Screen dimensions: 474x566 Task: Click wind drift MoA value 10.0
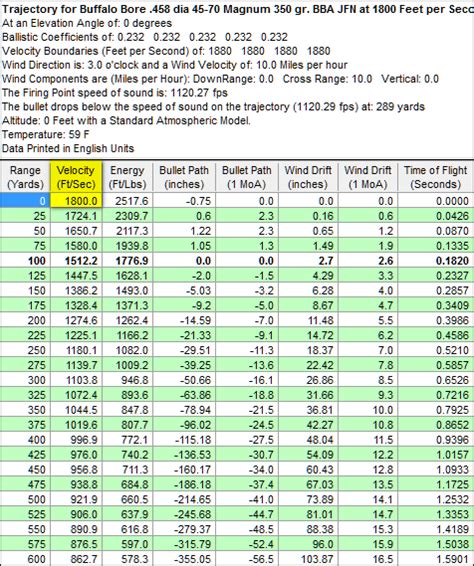pyautogui.click(x=368, y=410)
